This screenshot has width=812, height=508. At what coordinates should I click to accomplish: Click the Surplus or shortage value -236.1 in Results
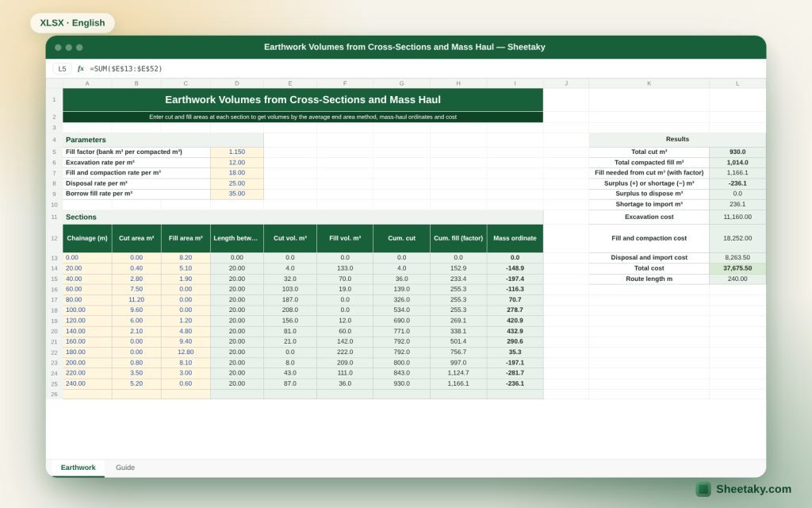click(737, 183)
